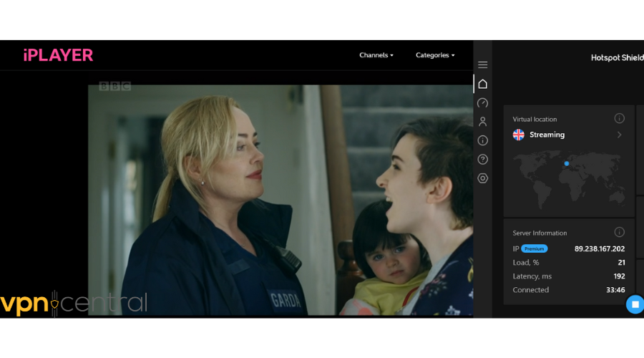Open the help question mark icon
Screen dimensions: 644x358
click(x=482, y=160)
